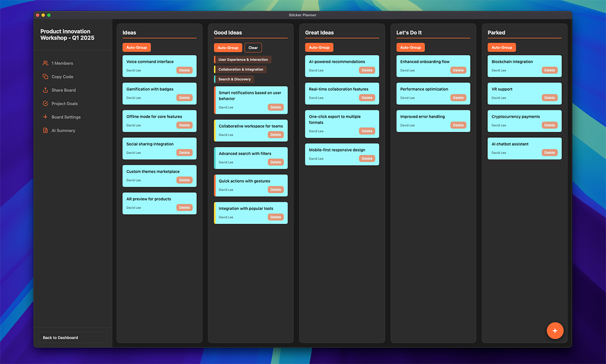The width and height of the screenshot is (606, 364).
Task: Toggle the Search & Discovery group tag
Action: coord(234,79)
